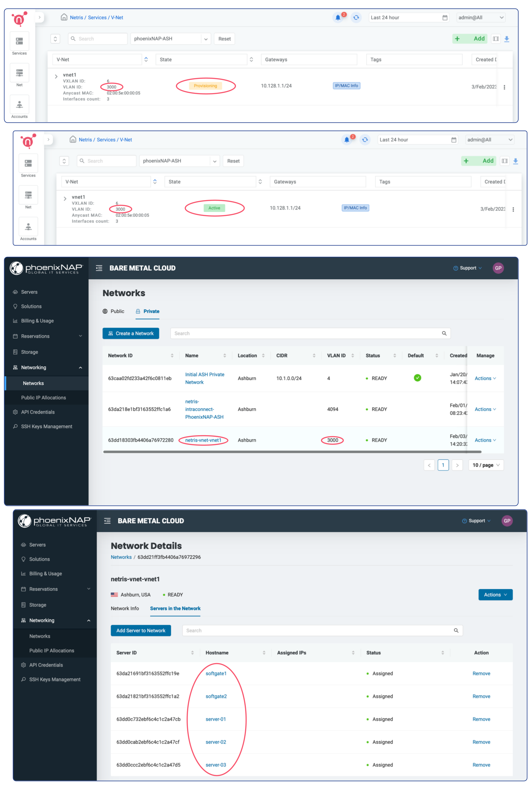Sort the networks table by VLAN ID
Viewport: 532px width, 789px height.
(353, 355)
